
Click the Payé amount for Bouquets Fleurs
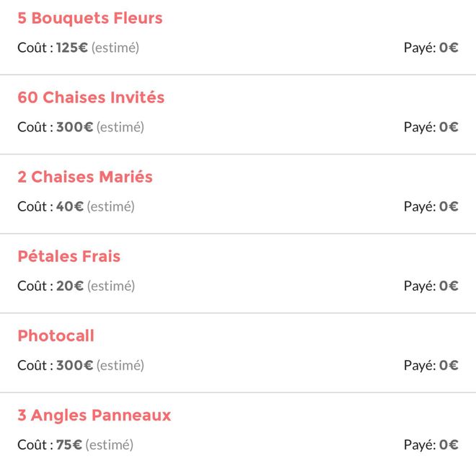449,48
